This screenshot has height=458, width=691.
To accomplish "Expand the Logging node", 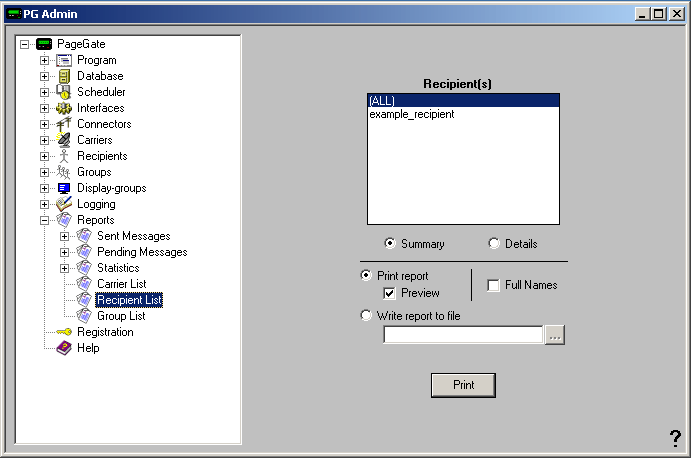I will [x=45, y=205].
